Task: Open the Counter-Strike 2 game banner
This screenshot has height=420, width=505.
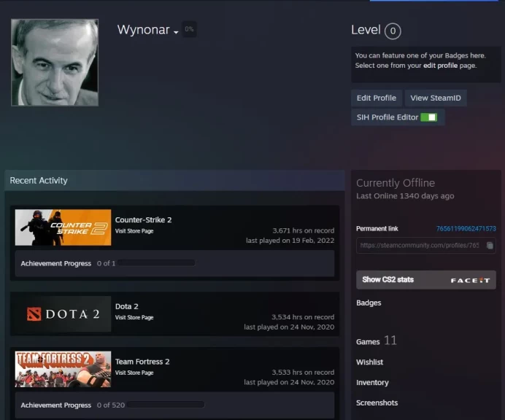Action: [63, 227]
